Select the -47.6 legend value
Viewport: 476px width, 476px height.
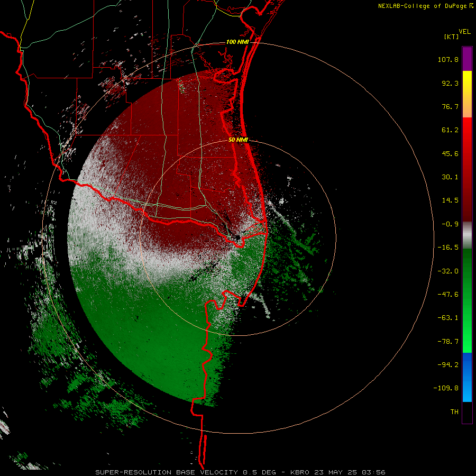448,295
